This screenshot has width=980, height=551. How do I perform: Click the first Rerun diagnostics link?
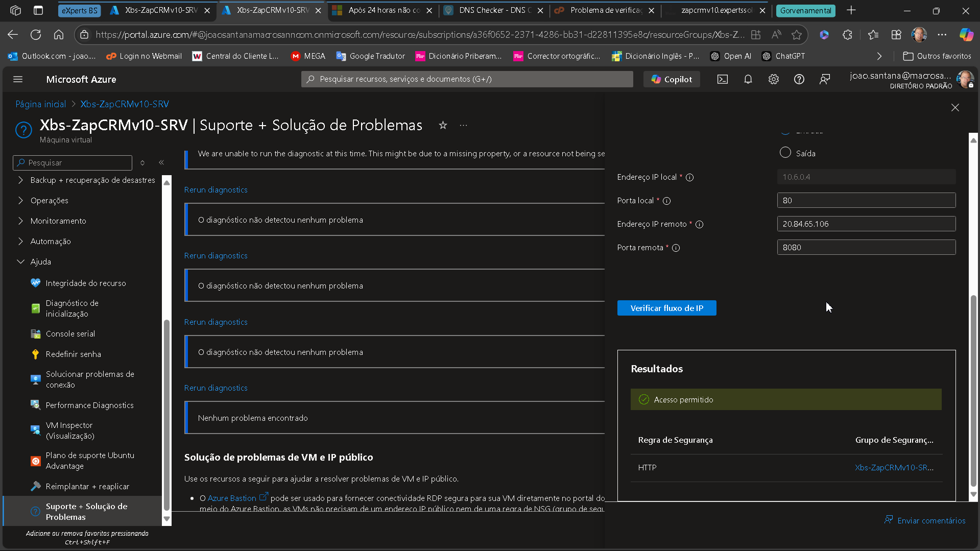tap(216, 189)
